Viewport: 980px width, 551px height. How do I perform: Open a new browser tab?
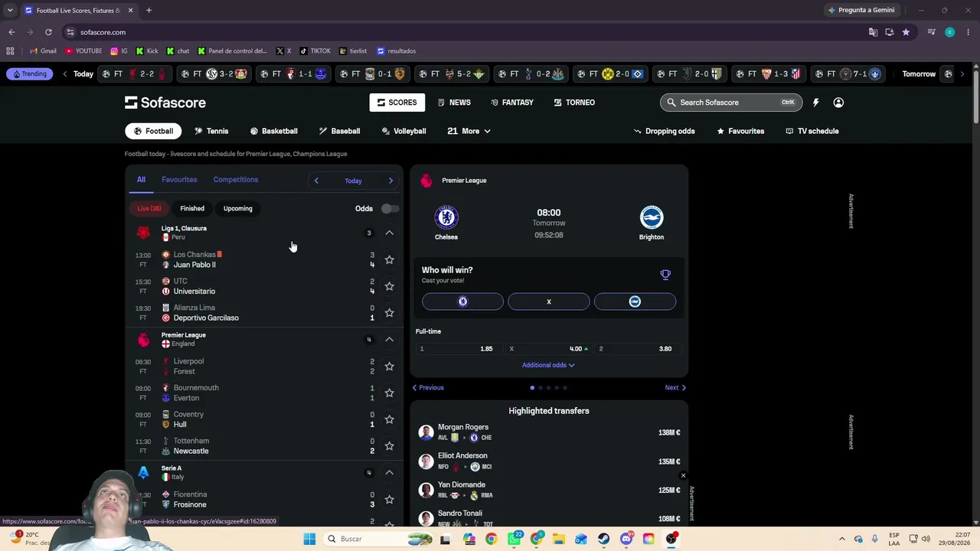pos(149,10)
